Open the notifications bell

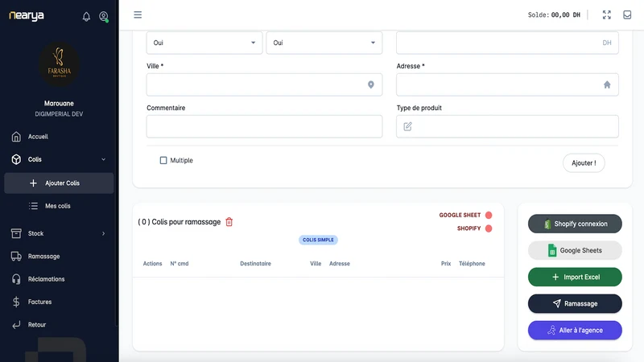coord(86,16)
